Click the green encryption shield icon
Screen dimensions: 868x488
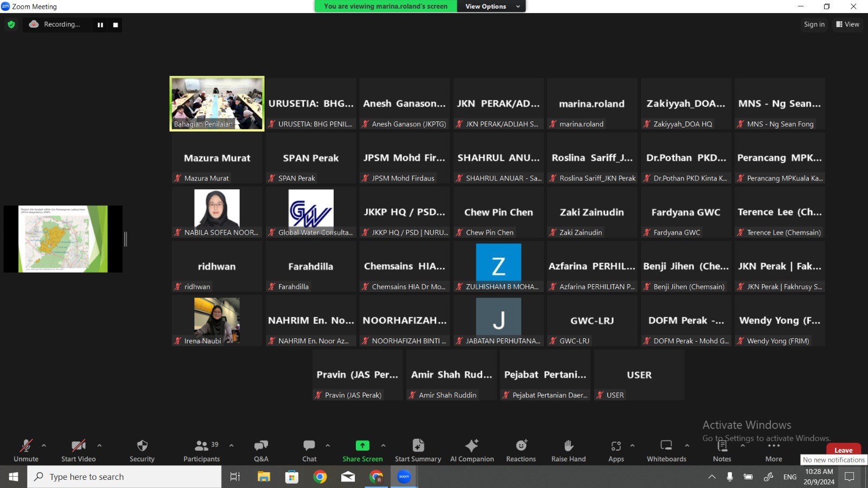click(x=11, y=24)
